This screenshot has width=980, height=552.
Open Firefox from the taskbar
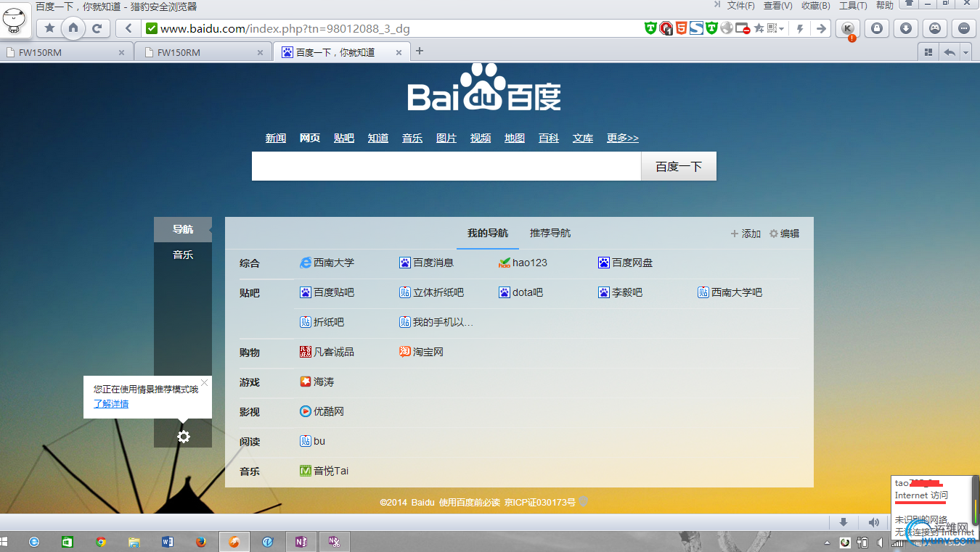click(x=200, y=542)
